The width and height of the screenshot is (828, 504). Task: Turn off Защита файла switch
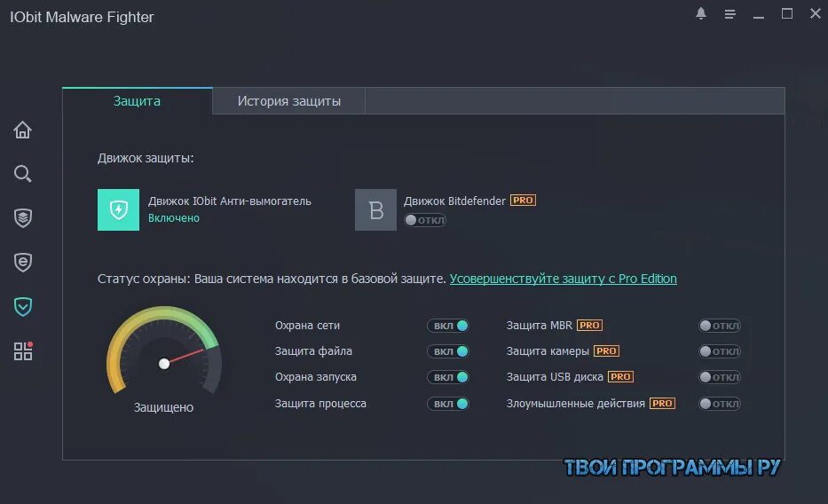pos(448,351)
